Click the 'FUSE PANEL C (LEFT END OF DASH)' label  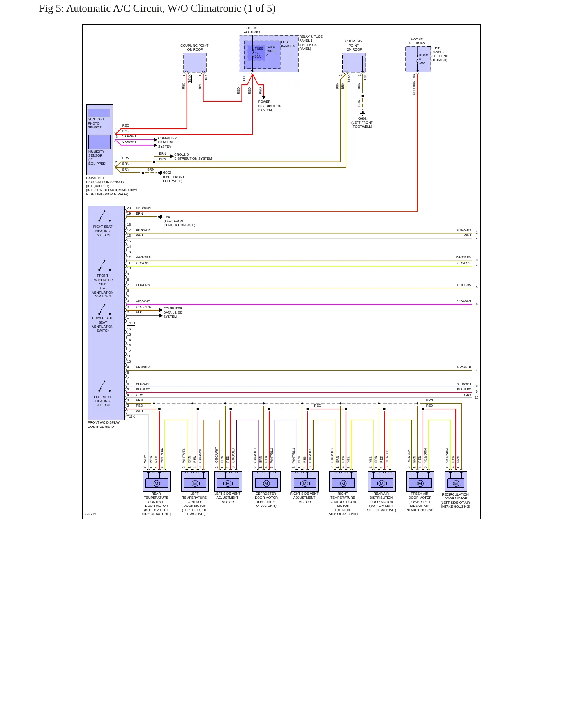(440, 54)
